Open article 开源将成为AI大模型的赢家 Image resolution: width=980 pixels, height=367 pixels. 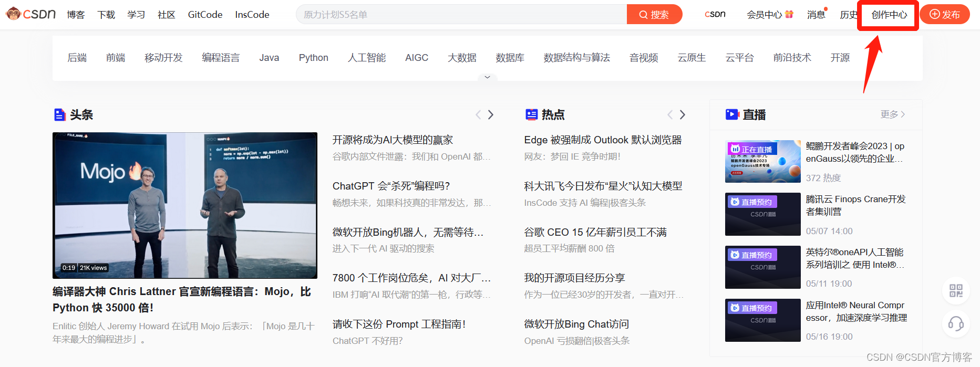click(x=393, y=140)
